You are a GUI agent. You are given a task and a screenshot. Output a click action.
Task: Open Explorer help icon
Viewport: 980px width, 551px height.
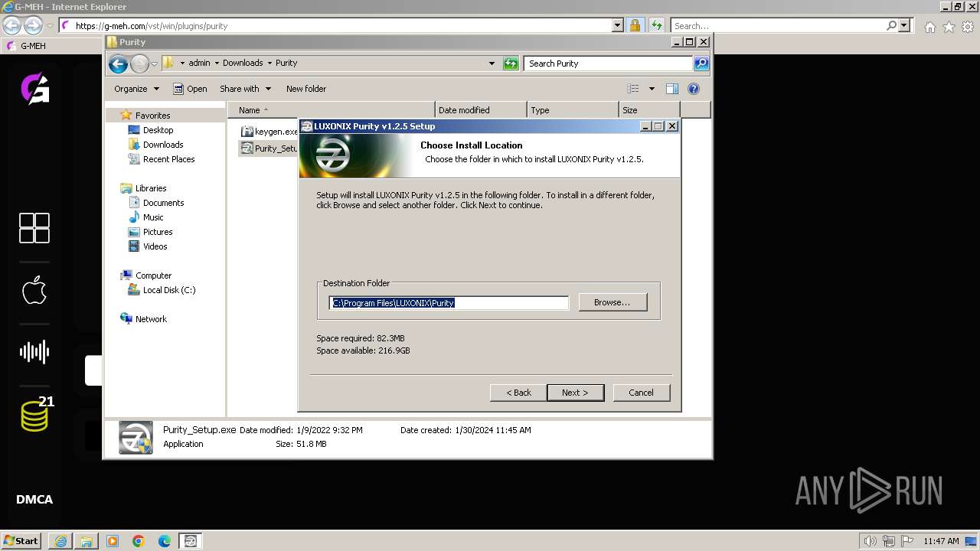tap(694, 89)
